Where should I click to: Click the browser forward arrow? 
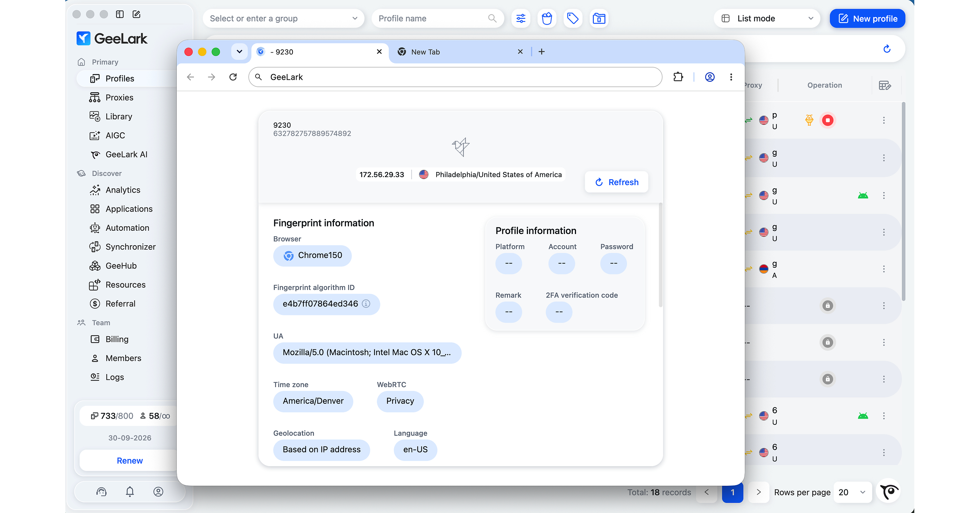[x=212, y=77]
